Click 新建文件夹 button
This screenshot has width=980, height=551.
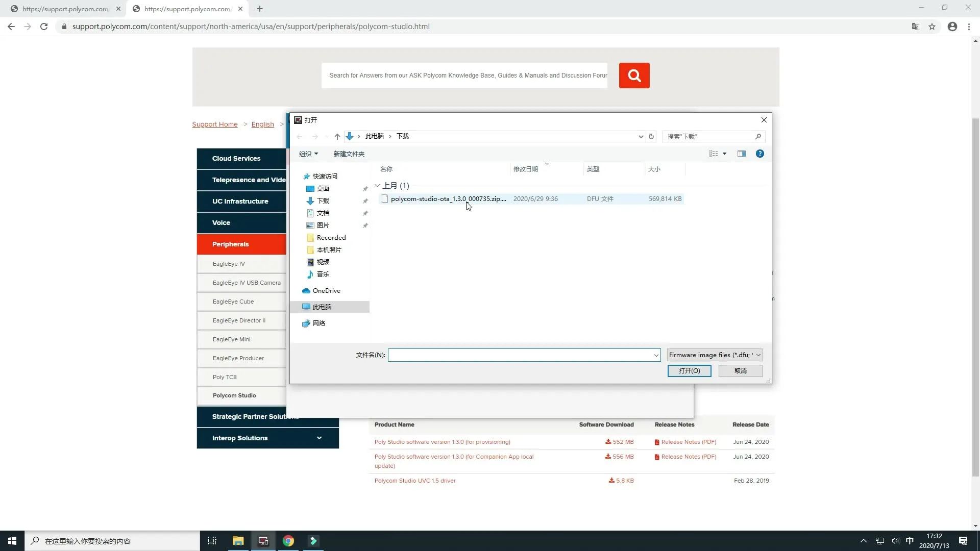[349, 154]
